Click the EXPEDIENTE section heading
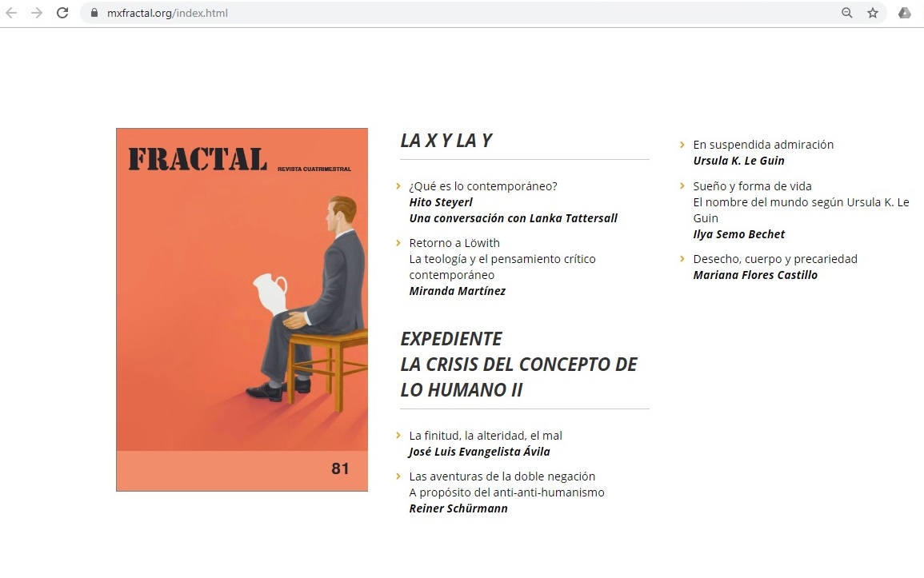 click(x=451, y=339)
